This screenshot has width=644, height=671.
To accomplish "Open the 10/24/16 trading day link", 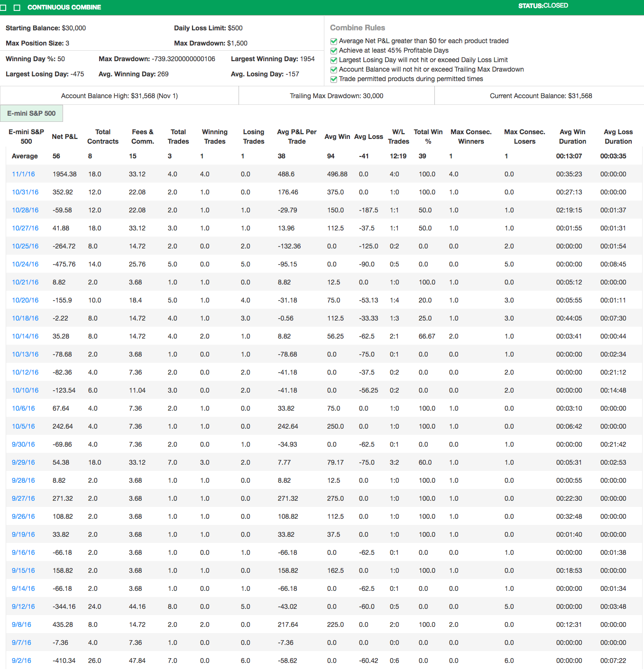I will tap(25, 264).
